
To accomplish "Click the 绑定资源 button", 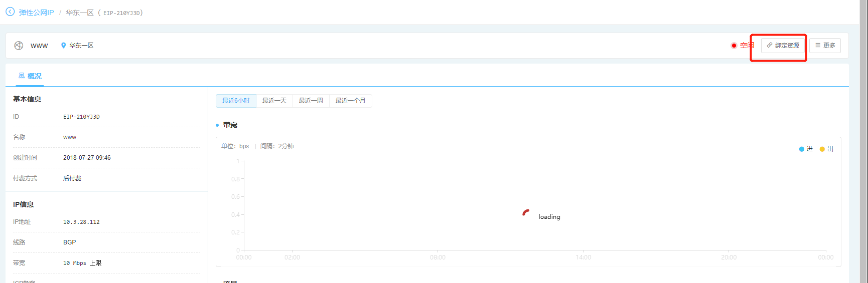I will 783,46.
